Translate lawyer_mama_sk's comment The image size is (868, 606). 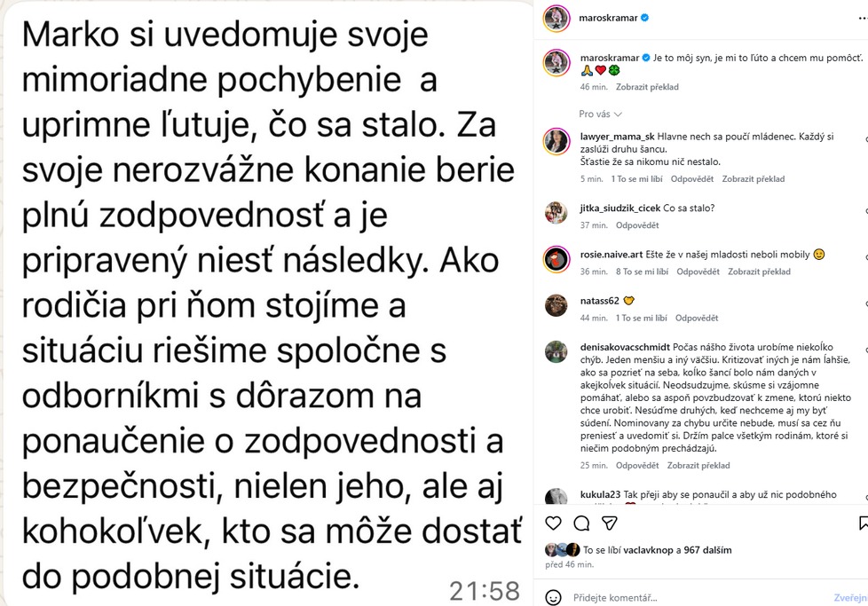click(754, 179)
